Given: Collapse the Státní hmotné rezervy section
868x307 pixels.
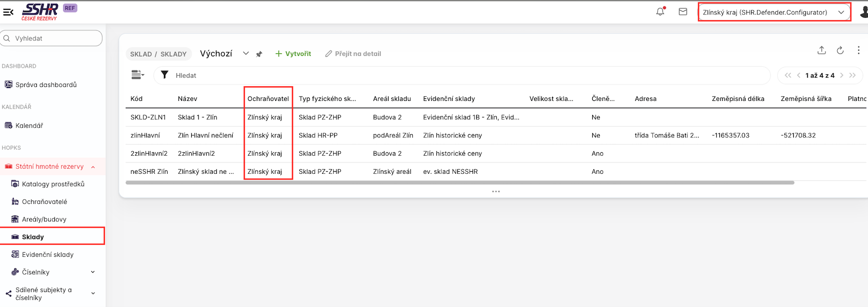Looking at the screenshot, I should pyautogui.click(x=93, y=167).
